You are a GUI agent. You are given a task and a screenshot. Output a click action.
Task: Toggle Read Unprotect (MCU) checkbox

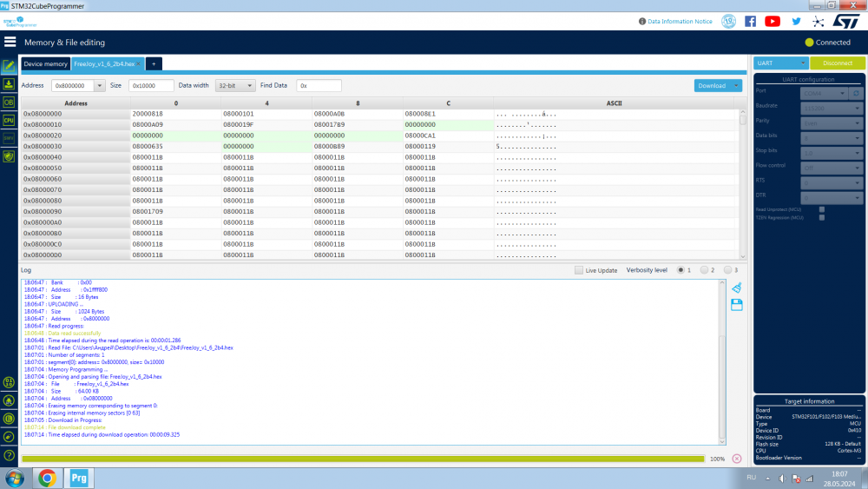[821, 209]
